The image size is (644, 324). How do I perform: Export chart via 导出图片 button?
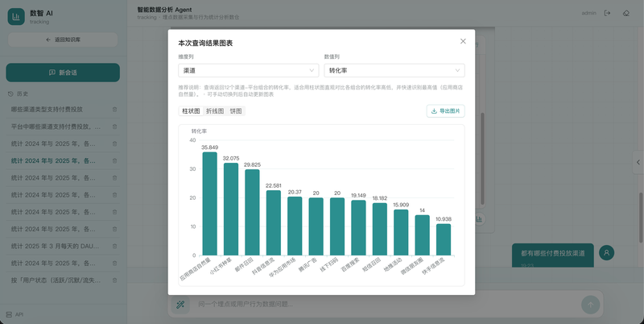tap(446, 111)
